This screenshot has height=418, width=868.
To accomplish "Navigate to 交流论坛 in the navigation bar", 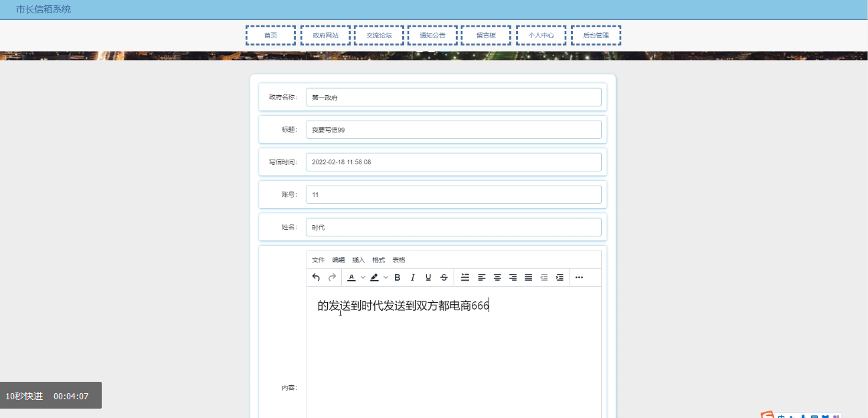I will point(379,35).
